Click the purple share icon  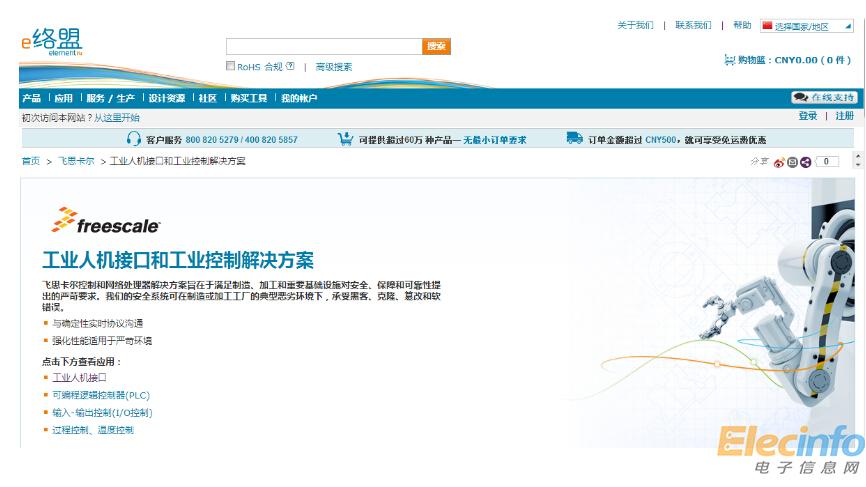(x=805, y=162)
